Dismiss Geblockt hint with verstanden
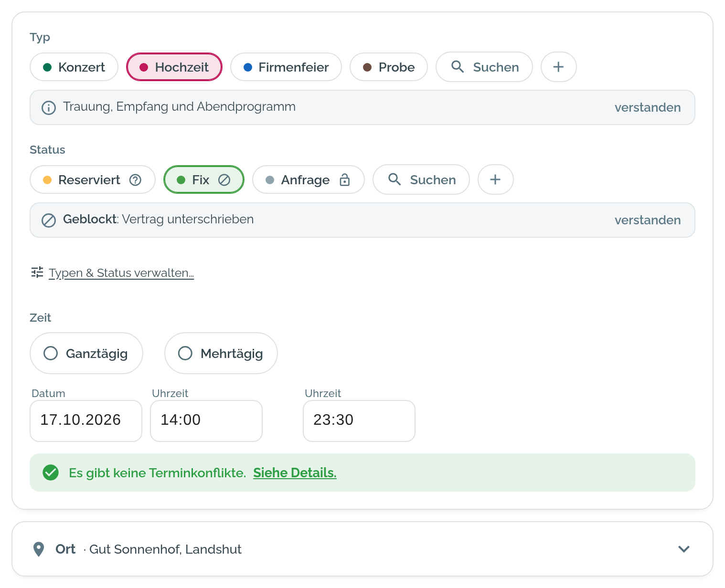 pos(648,220)
